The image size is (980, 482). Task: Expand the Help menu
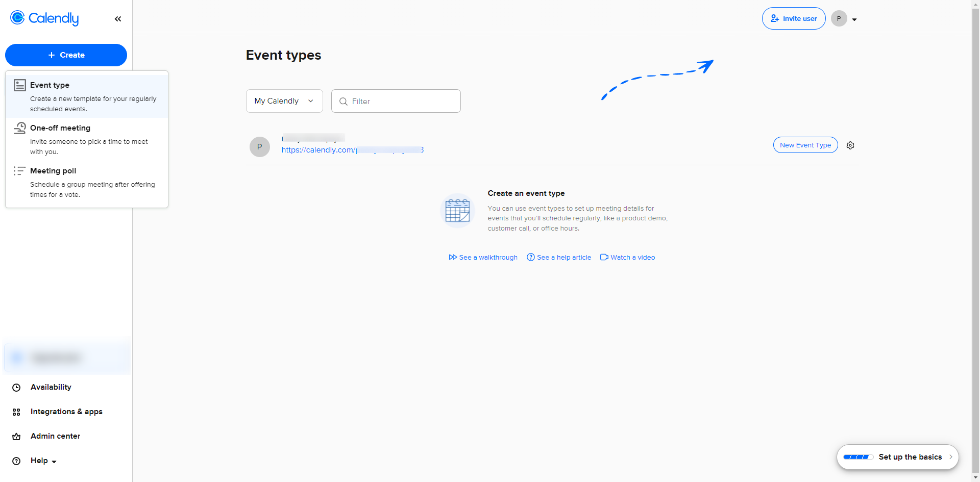(x=43, y=461)
